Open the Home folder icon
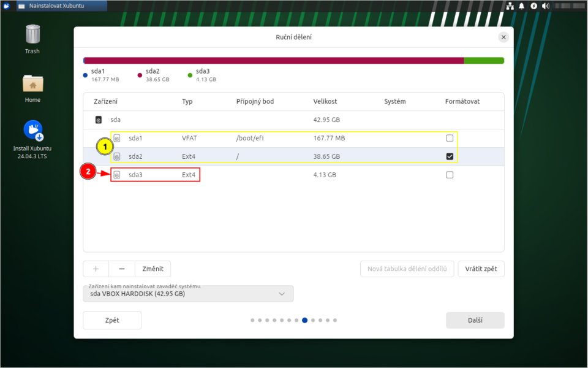 tap(32, 84)
